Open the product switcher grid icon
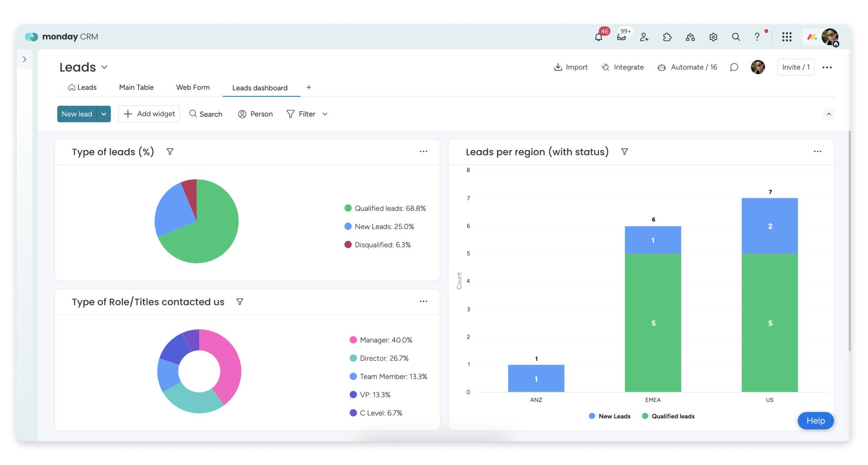The width and height of the screenshot is (868, 465). 787,37
